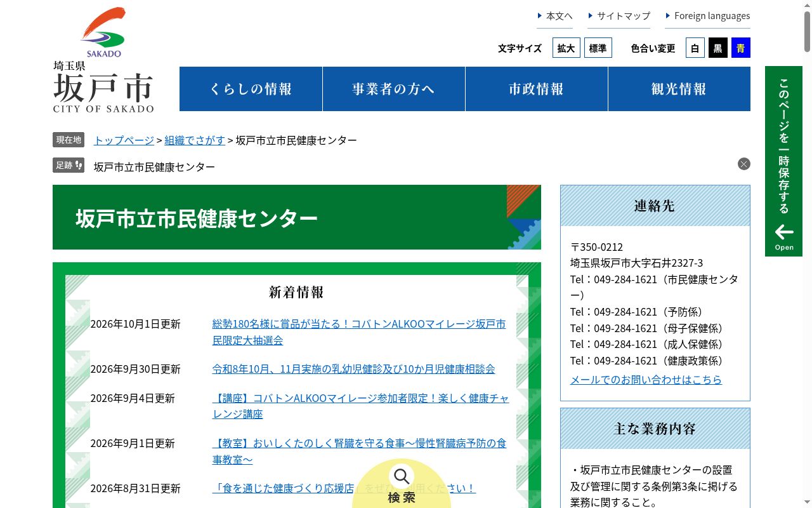Click the 2026年9月1日更新 date text
The height and width of the screenshot is (508, 812).
[133, 443]
